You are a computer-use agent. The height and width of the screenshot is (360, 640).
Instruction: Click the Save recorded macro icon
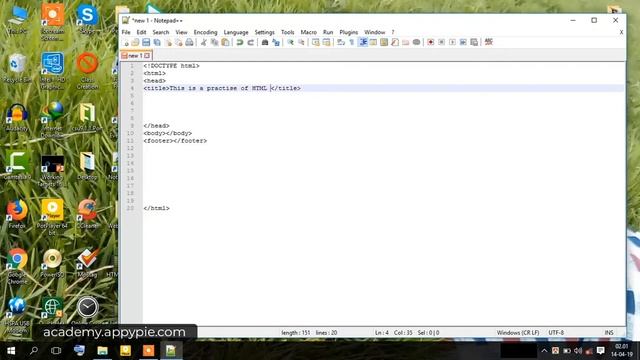(x=474, y=42)
